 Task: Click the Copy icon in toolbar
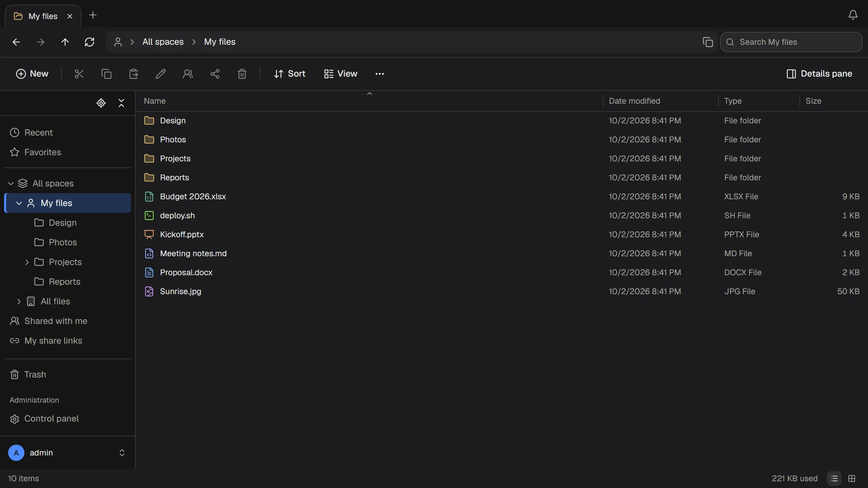tap(106, 74)
